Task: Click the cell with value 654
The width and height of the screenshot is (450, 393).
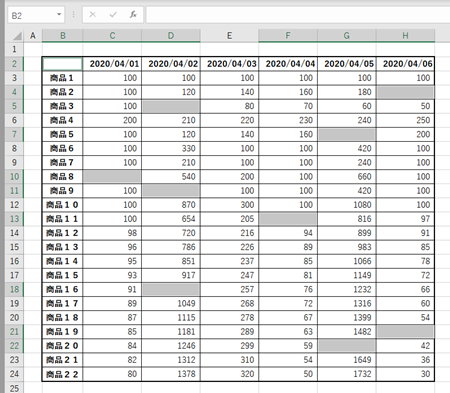Action: coord(171,219)
